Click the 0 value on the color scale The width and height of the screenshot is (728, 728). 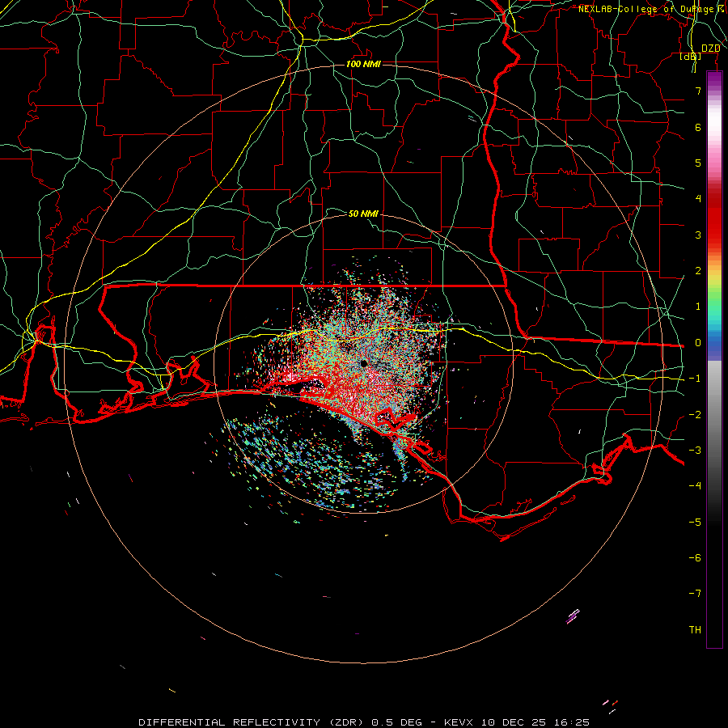[698, 343]
